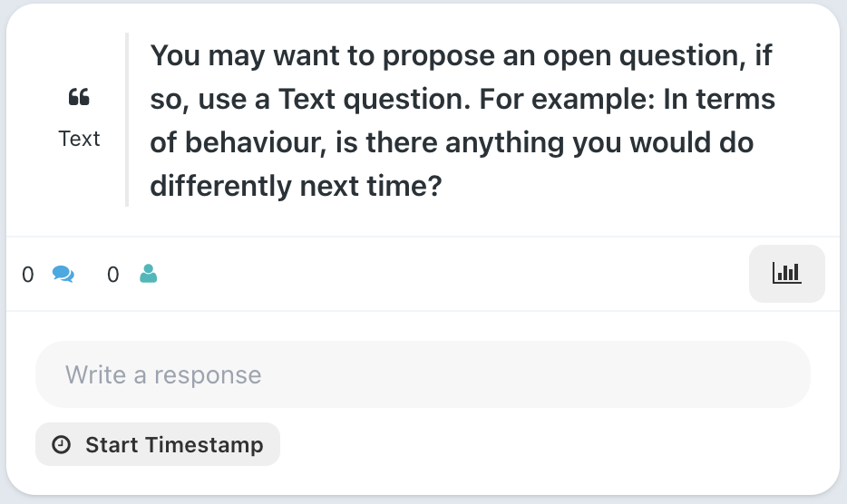Click the Start Timestamp button
847x504 pixels.
point(158,444)
